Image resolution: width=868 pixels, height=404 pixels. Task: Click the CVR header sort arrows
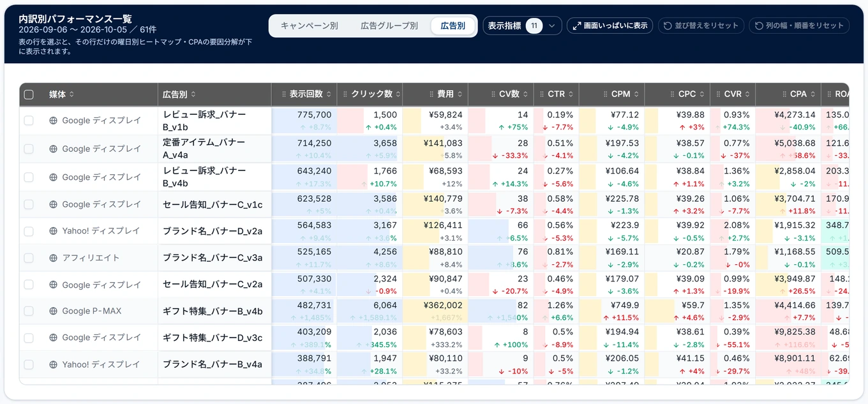tap(747, 94)
